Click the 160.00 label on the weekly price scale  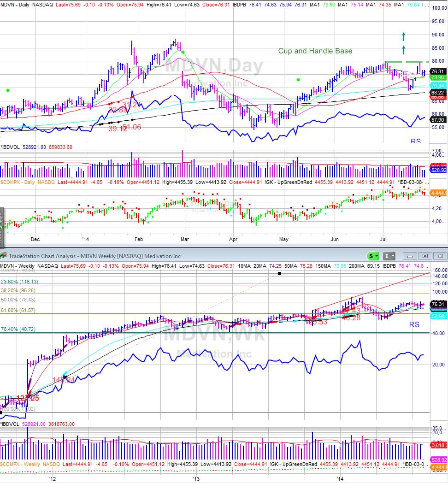tap(439, 270)
